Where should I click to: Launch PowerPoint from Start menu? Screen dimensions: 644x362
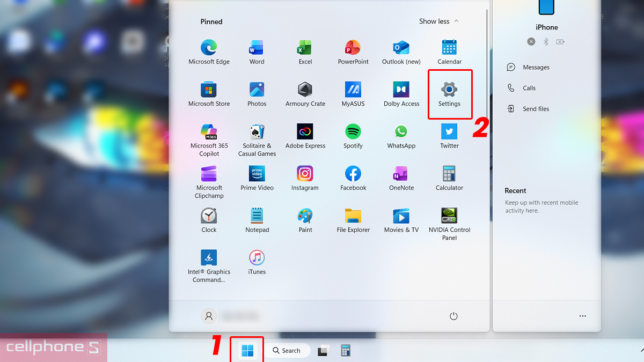pos(353,53)
